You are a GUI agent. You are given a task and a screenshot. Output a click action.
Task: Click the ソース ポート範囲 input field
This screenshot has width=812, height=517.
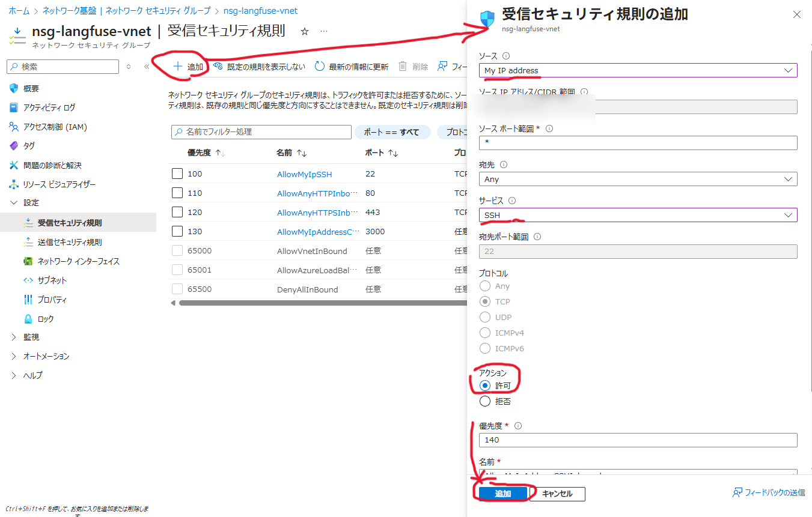pyautogui.click(x=638, y=143)
